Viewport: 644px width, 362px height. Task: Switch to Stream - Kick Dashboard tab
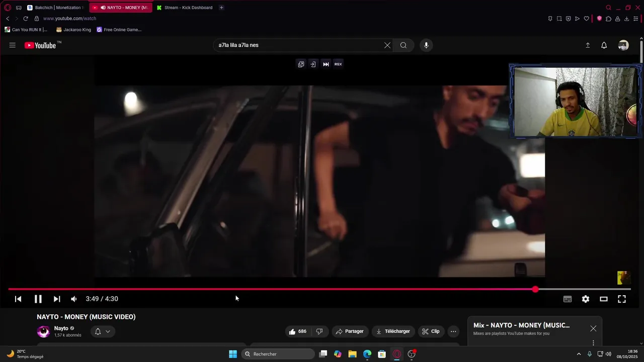coord(185,8)
